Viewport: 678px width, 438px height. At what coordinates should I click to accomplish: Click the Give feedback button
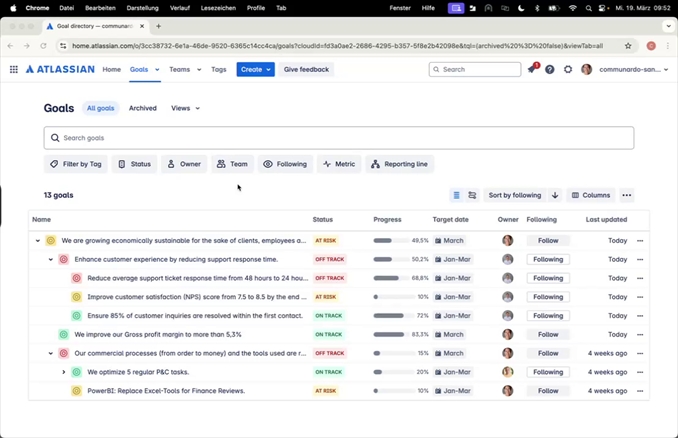pyautogui.click(x=306, y=70)
